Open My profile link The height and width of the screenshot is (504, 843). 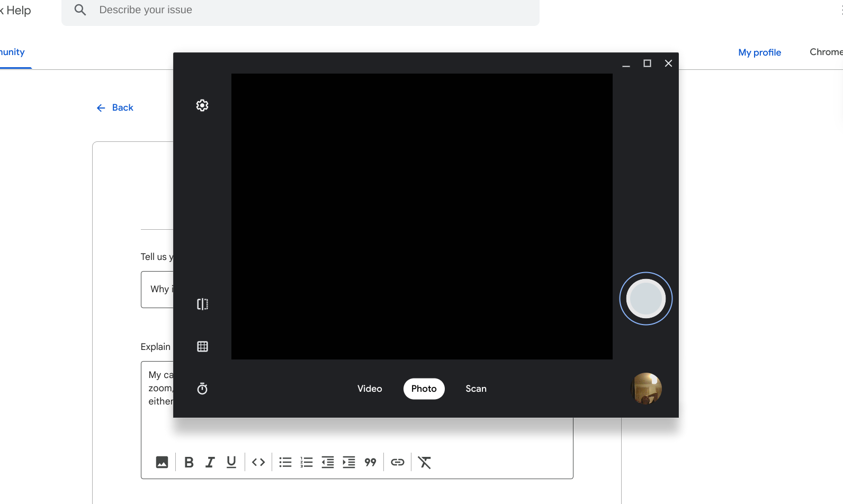coord(759,52)
